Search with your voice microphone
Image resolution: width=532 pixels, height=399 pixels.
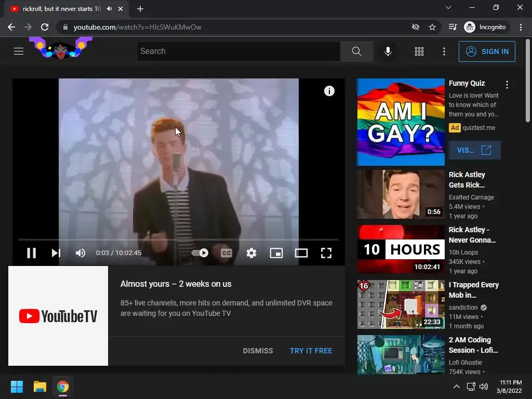(x=388, y=51)
